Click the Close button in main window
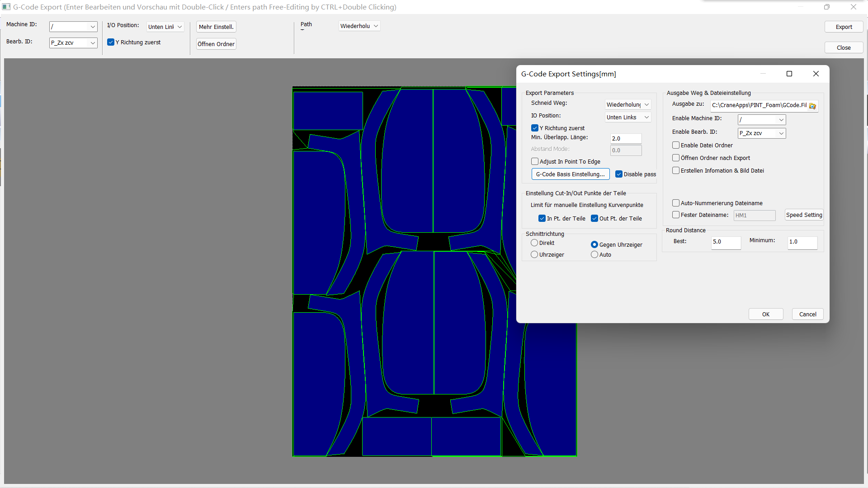The height and width of the screenshot is (488, 868). click(844, 47)
